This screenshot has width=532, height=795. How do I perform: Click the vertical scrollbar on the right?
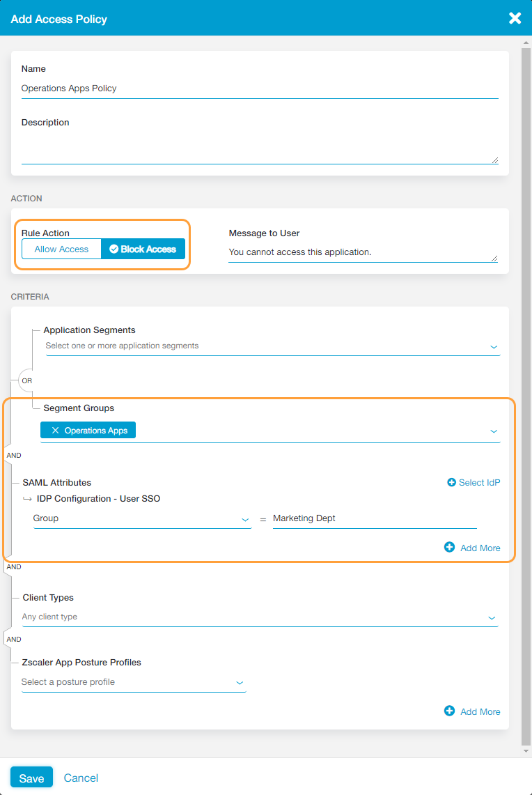[526, 397]
